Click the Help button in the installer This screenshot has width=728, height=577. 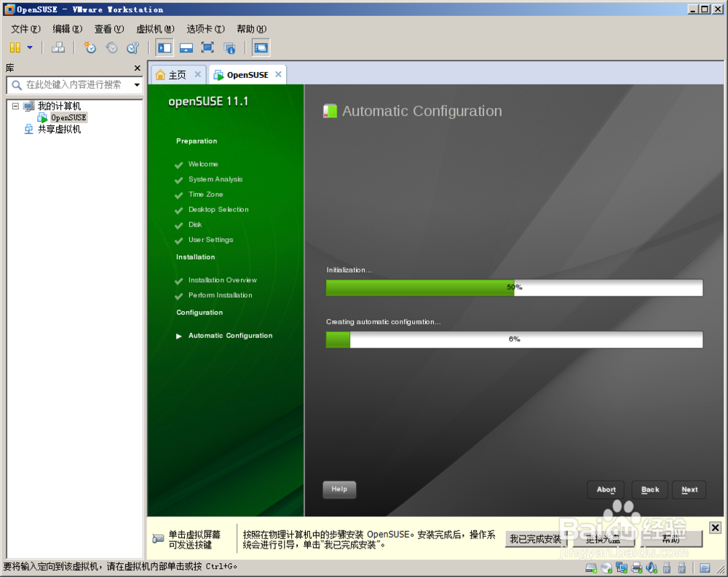point(339,489)
